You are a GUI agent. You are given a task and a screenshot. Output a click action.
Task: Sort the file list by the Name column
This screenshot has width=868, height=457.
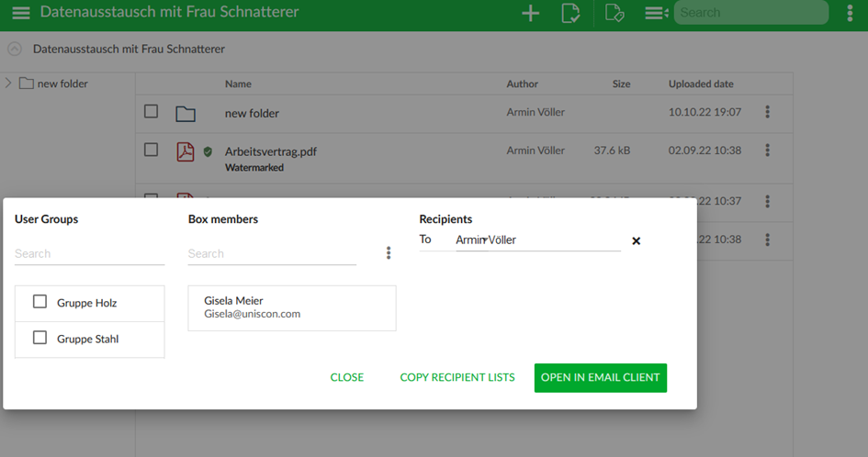tap(238, 84)
